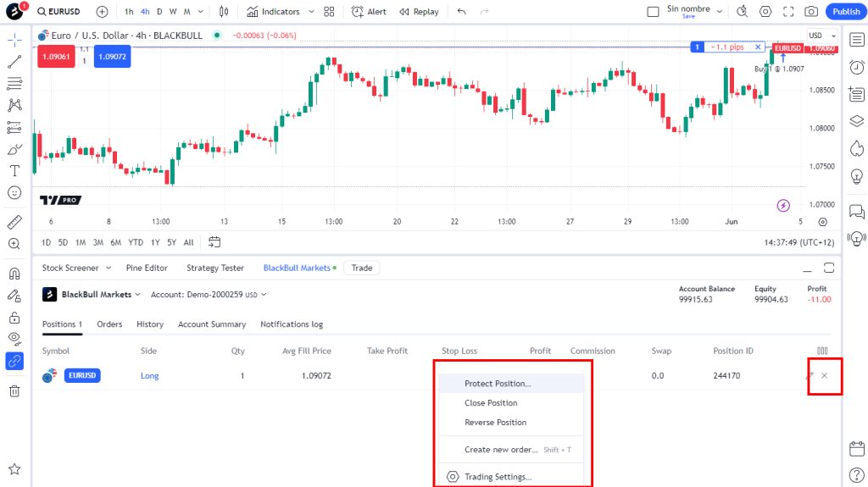
Task: Open the watchlist panel icon
Action: point(856,40)
